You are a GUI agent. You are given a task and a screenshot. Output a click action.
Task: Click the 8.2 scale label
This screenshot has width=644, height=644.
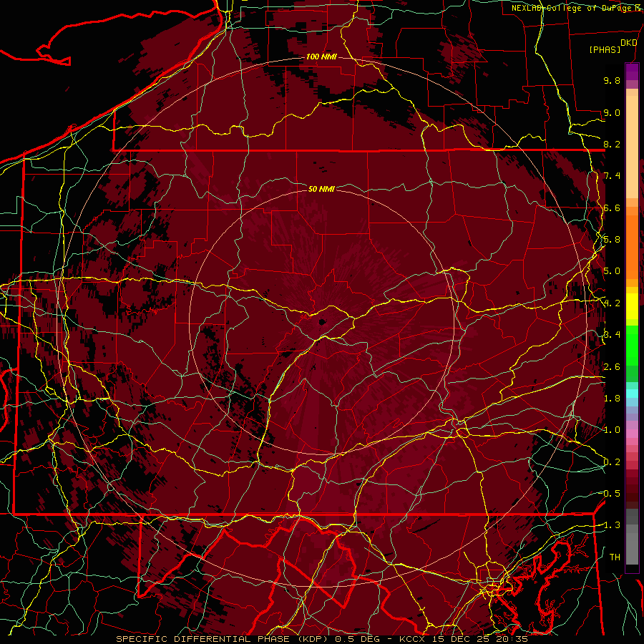[x=612, y=144]
